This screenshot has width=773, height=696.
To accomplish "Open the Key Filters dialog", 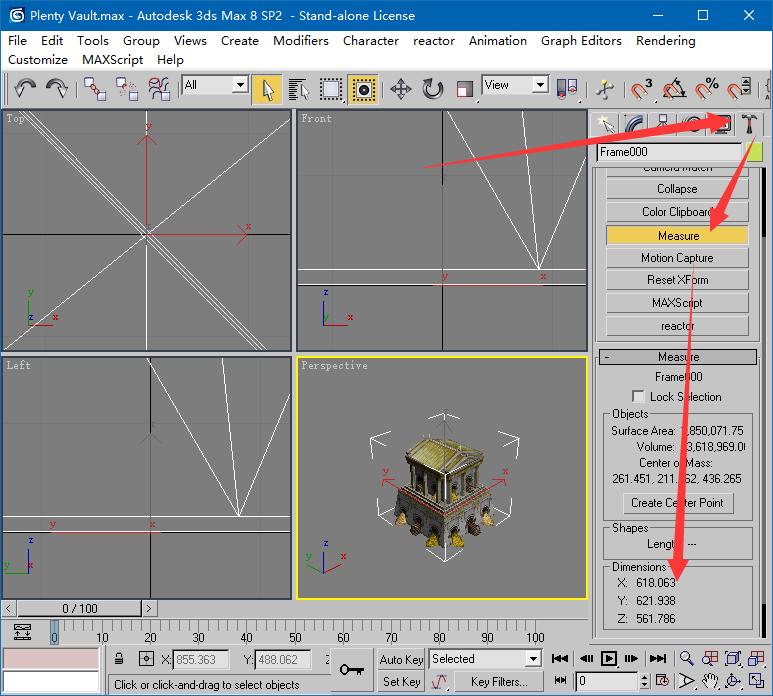I will (499, 682).
